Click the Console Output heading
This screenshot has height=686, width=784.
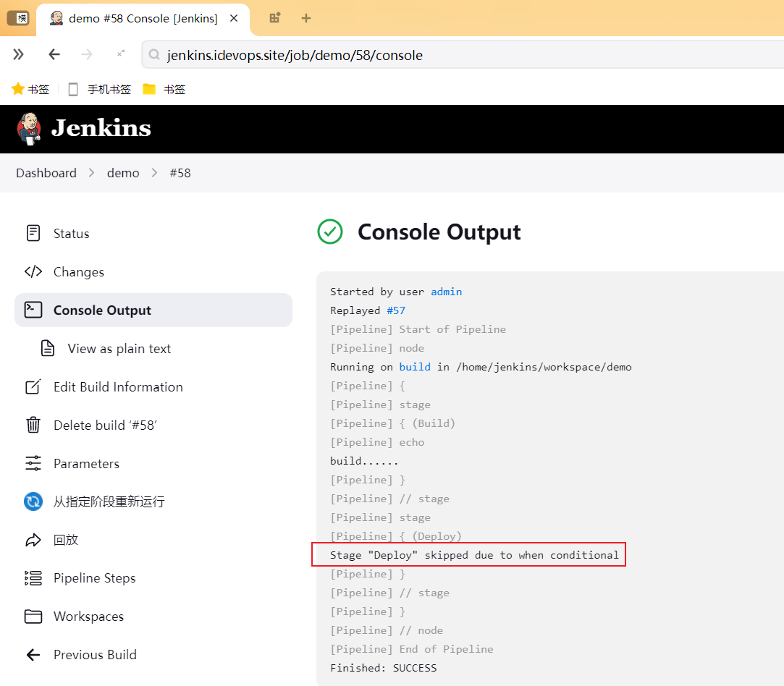point(439,232)
